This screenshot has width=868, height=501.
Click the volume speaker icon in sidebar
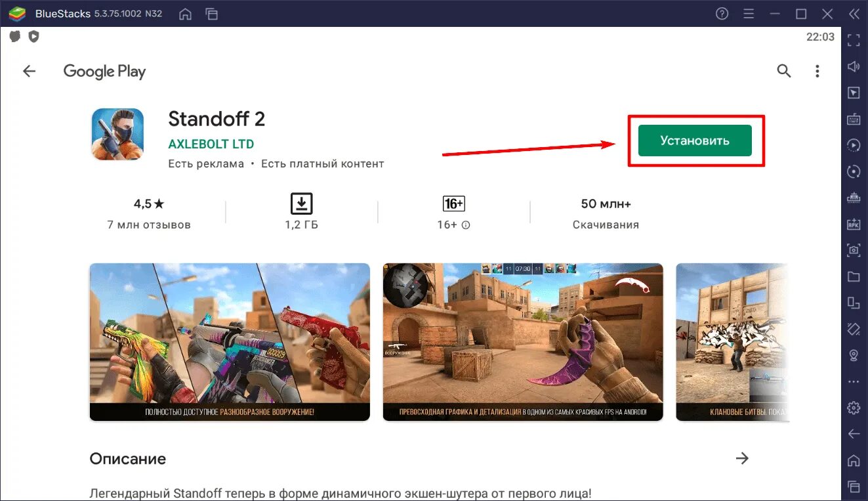point(854,66)
